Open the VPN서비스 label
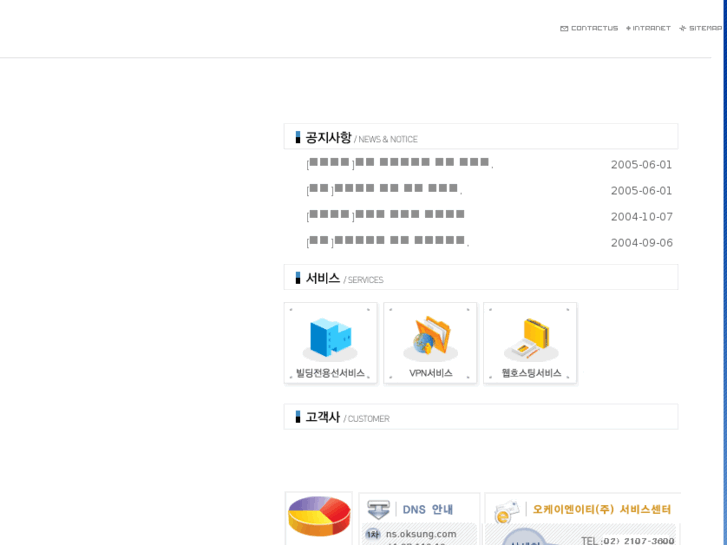This screenshot has width=727, height=545. pyautogui.click(x=431, y=373)
